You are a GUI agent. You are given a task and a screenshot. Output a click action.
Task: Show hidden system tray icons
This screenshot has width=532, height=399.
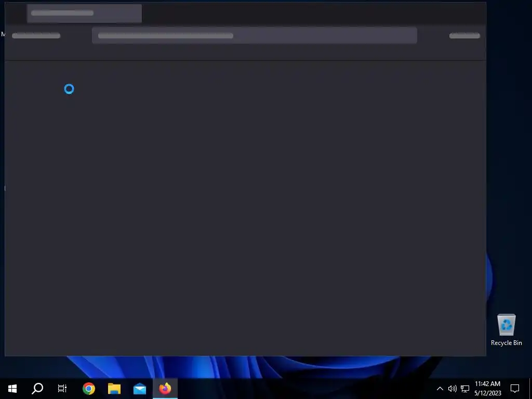tap(440, 389)
